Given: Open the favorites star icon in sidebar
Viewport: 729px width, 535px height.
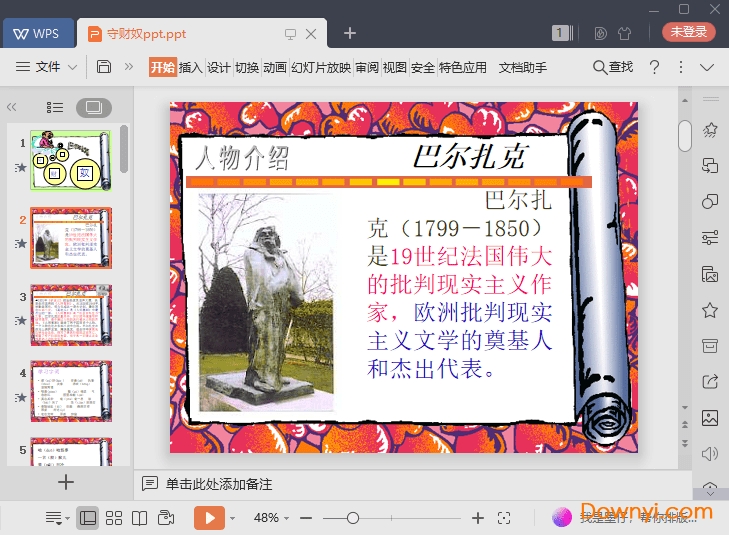Looking at the screenshot, I should click(710, 310).
